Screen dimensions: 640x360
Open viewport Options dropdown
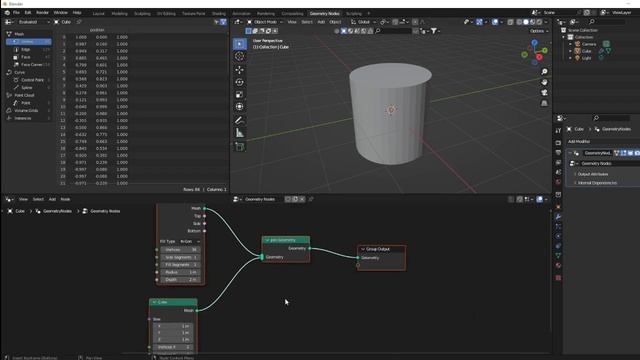tap(539, 31)
